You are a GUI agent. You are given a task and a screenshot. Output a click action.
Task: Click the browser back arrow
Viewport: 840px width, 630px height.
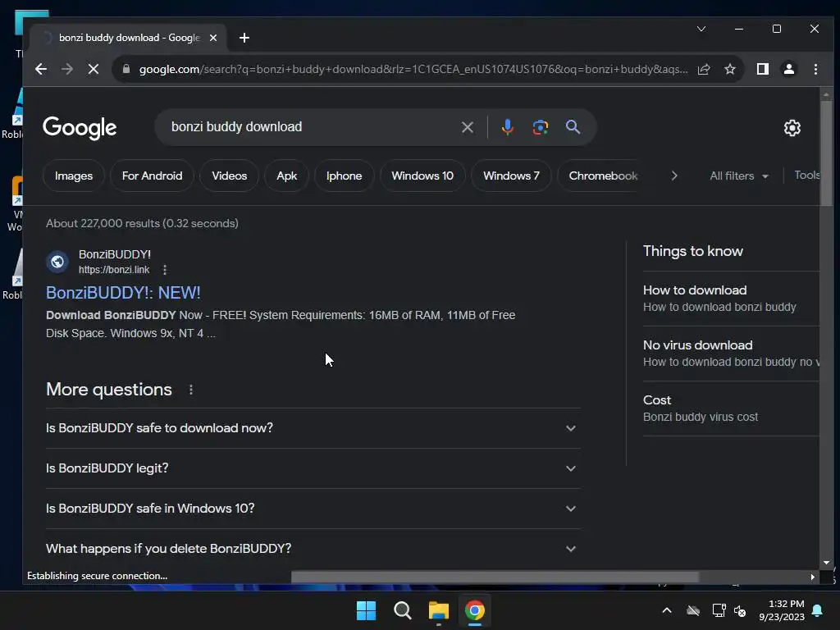[41, 69]
